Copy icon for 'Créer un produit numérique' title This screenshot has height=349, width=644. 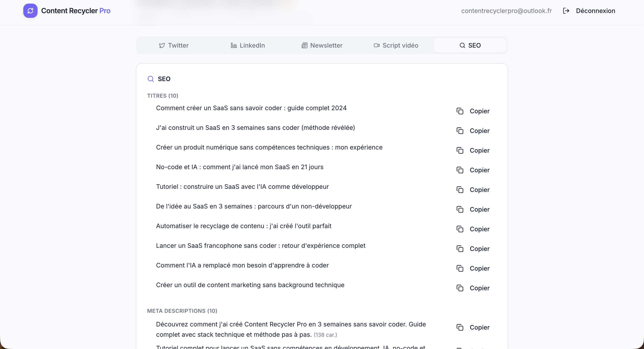pyautogui.click(x=460, y=150)
